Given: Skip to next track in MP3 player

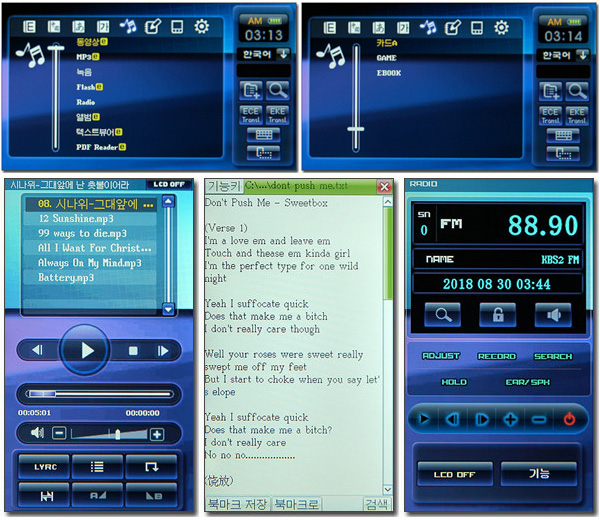Looking at the screenshot, I should pos(163,350).
